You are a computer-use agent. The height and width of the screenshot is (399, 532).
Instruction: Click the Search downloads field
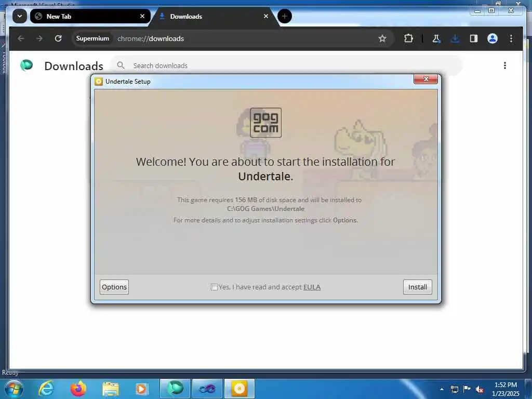pos(287,65)
